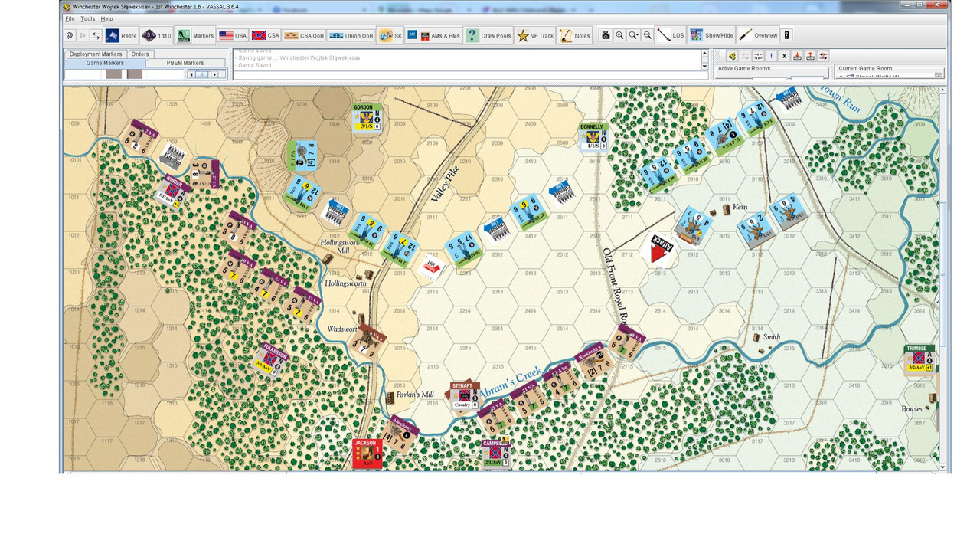Open the Tools menu
Viewport: 980px width, 534px height.
(88, 18)
